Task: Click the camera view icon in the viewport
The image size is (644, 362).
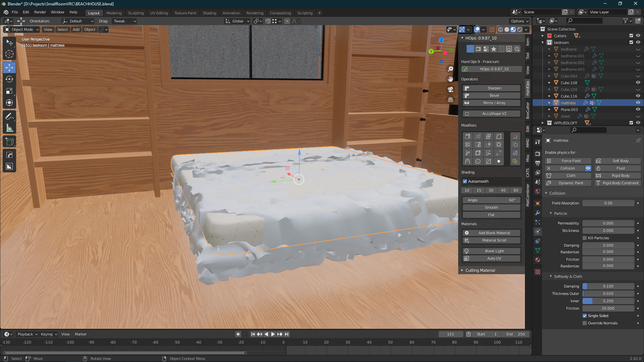Action: pos(450,90)
